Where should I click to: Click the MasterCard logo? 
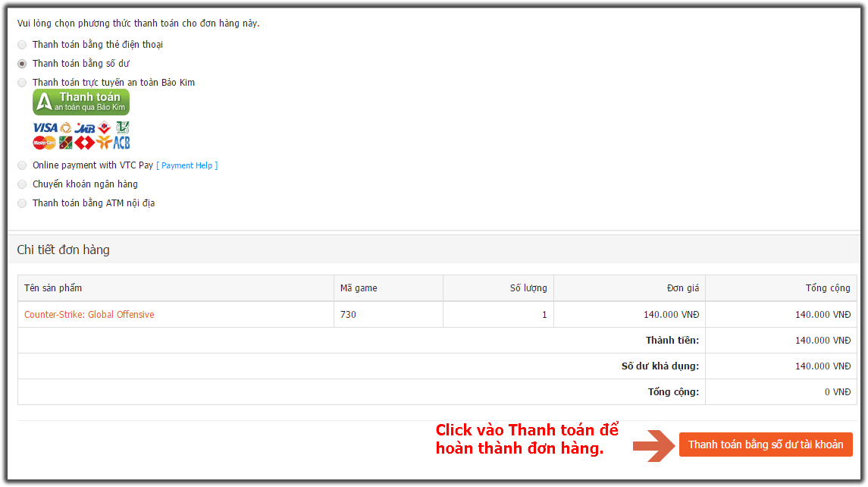tap(44, 143)
